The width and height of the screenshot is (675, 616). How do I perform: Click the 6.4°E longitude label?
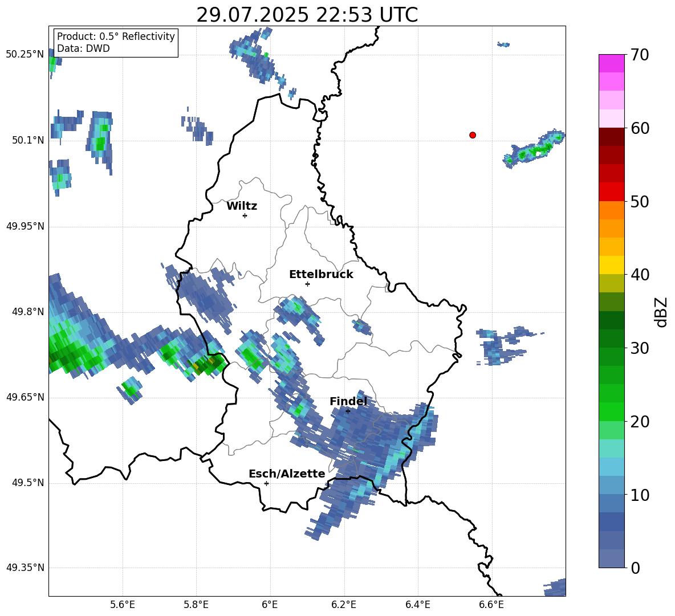(x=417, y=605)
